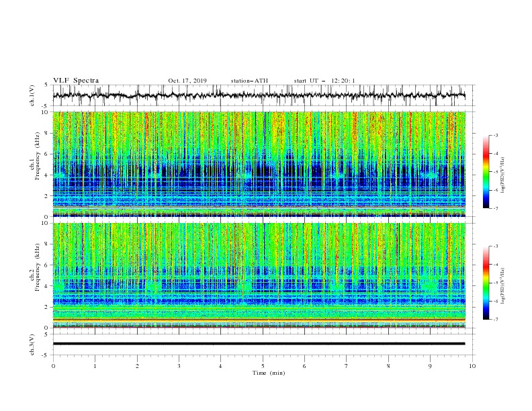This screenshot has width=532, height=411.
Task: Click the 'start UT = 12:20:1' label
Action: coord(324,81)
